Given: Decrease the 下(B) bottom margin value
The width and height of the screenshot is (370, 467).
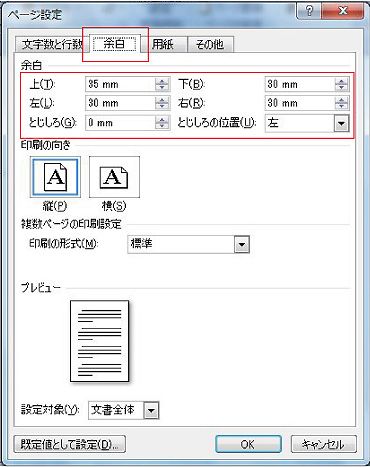Looking at the screenshot, I should [x=341, y=88].
